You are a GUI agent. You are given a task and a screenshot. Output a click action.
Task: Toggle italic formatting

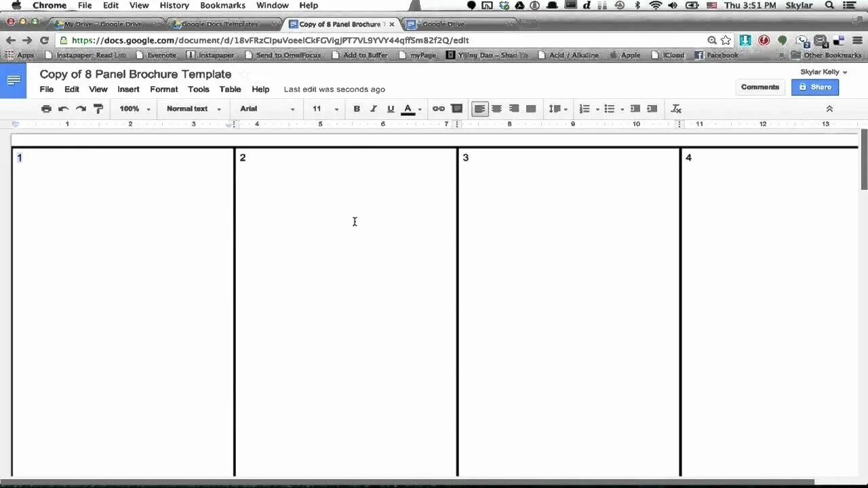(x=374, y=108)
